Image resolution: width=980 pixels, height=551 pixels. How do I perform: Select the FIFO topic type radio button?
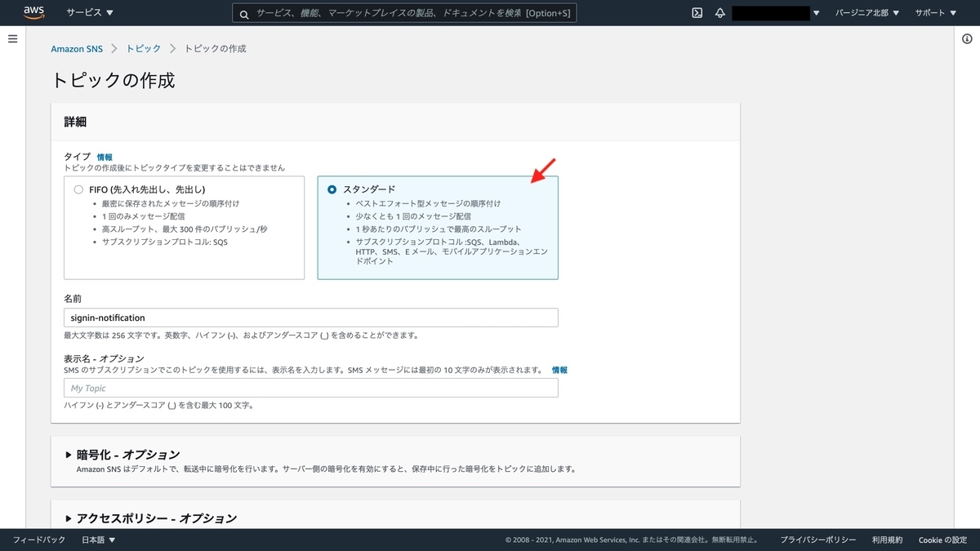point(78,189)
